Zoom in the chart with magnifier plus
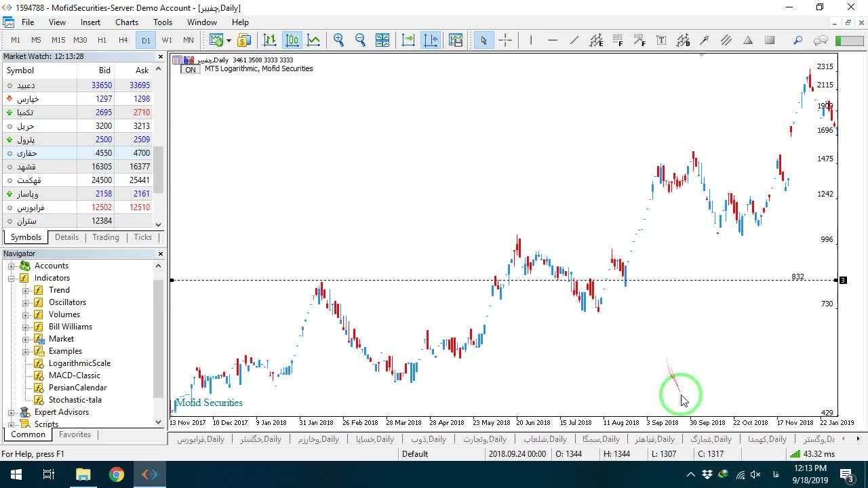 (x=339, y=40)
